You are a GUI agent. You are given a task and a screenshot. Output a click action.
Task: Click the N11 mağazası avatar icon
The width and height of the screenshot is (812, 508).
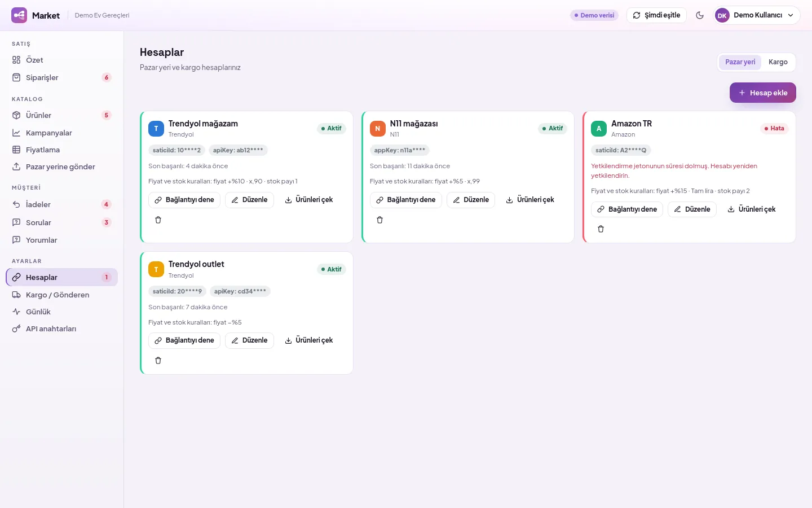[378, 129]
